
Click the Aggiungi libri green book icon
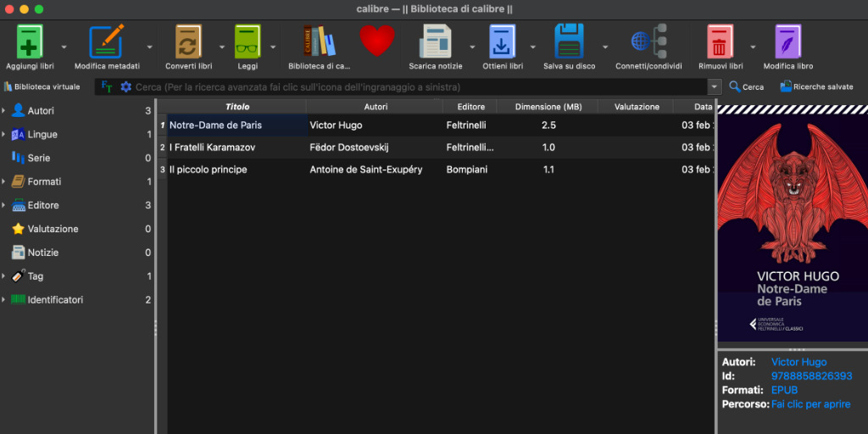[30, 42]
